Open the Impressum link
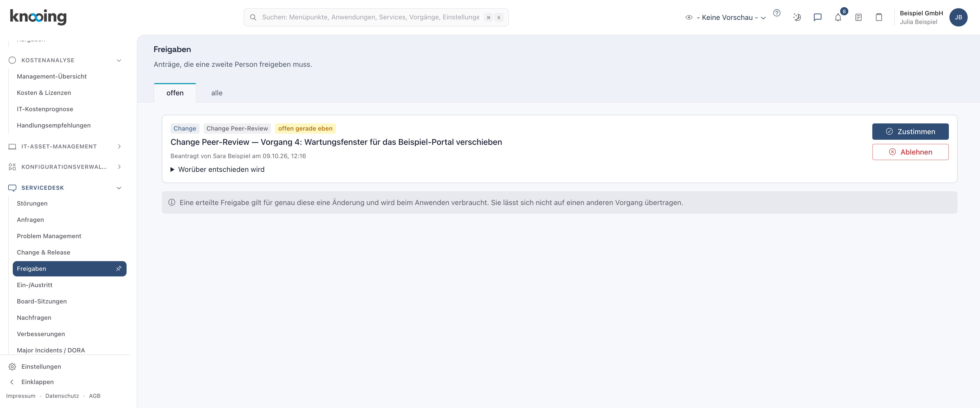 (21, 396)
